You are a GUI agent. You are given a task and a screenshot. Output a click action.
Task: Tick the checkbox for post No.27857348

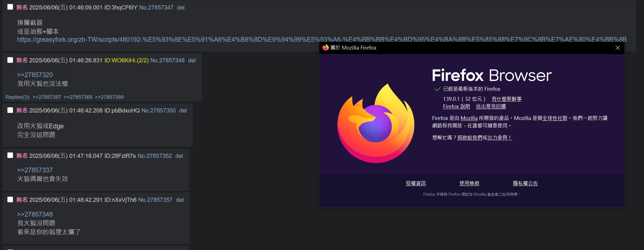click(10, 60)
